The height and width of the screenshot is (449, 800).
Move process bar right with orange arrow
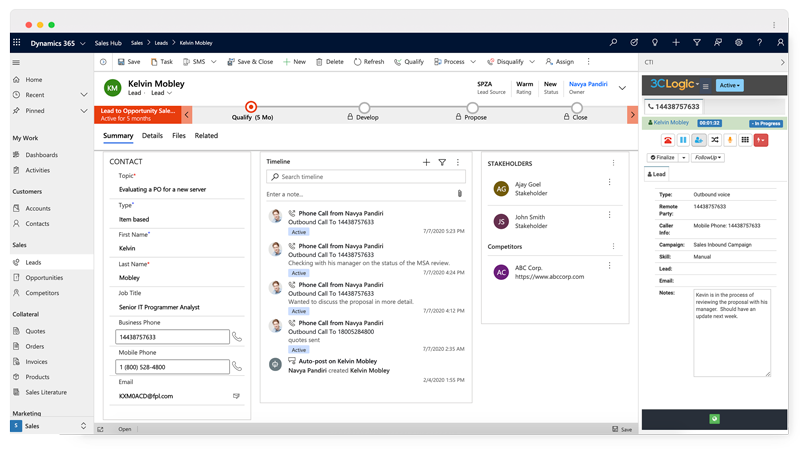coord(632,115)
